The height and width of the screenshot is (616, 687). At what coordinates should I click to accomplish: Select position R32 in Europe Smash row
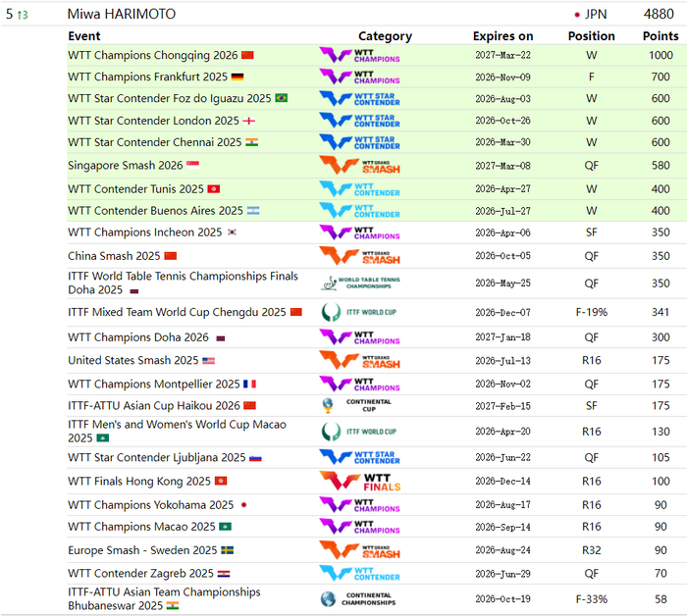(592, 550)
